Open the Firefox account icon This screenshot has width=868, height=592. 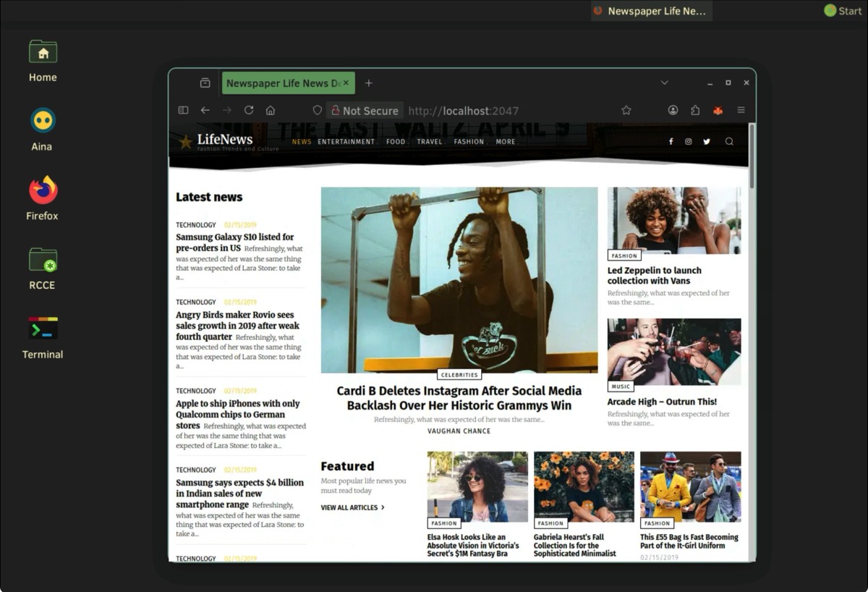673,111
